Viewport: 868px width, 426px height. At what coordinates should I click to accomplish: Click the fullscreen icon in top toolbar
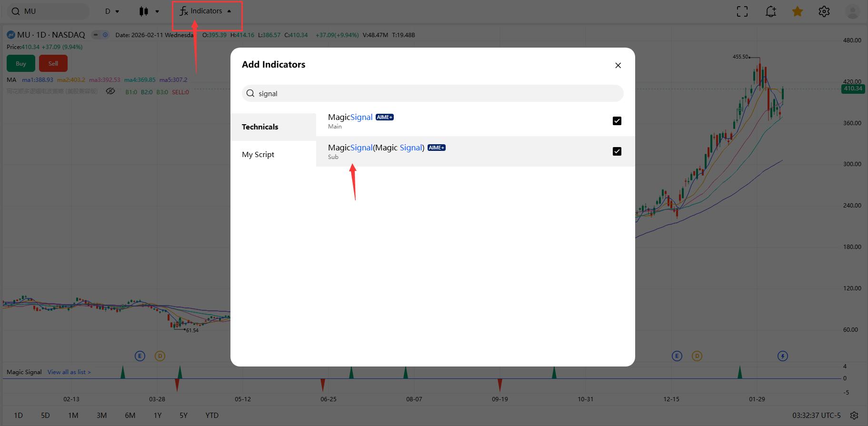coord(742,11)
